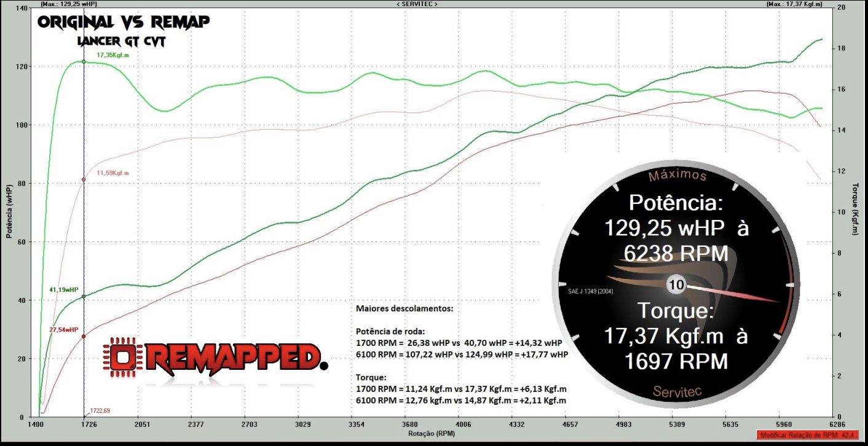Image resolution: width=868 pixels, height=446 pixels.
Task: Click the 140 tick on power axis
Action: point(22,8)
